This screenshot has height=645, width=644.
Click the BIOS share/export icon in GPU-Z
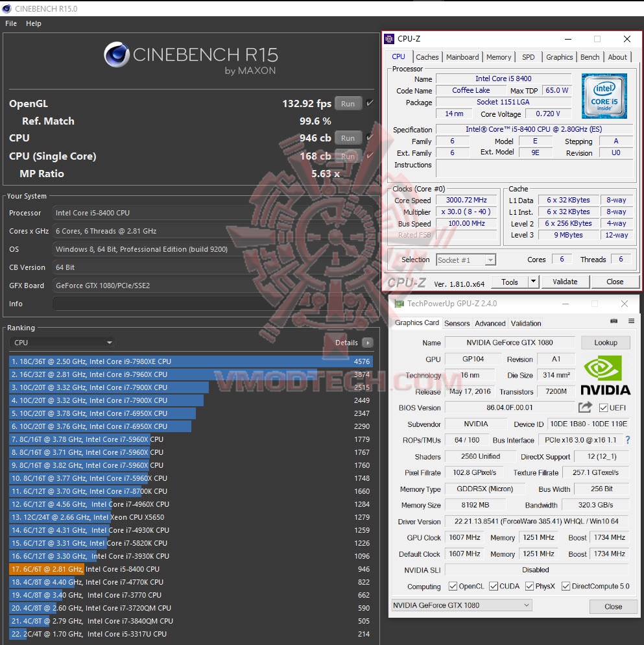coord(585,408)
